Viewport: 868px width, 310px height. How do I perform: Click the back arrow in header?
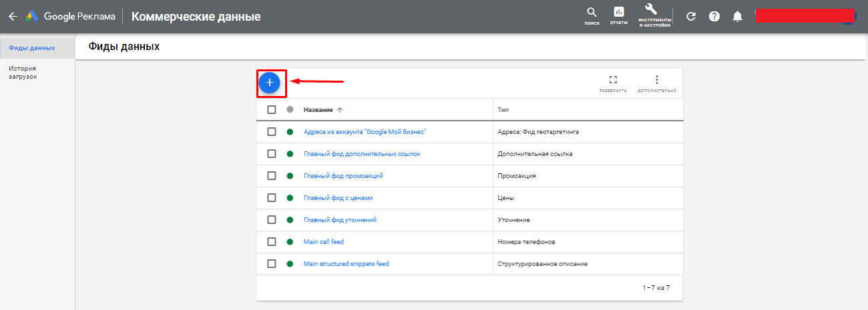pyautogui.click(x=13, y=17)
